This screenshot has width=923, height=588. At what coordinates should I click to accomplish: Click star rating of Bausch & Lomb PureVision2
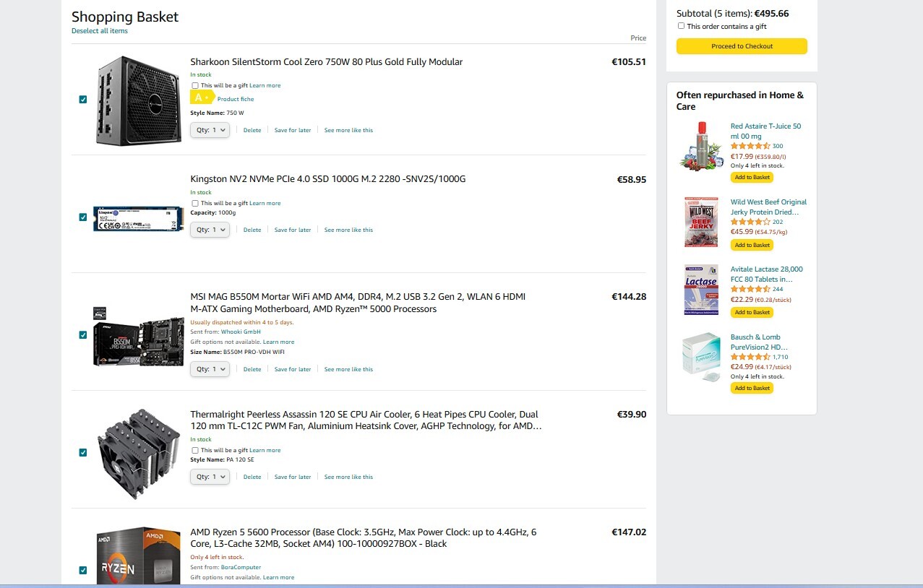(750, 357)
